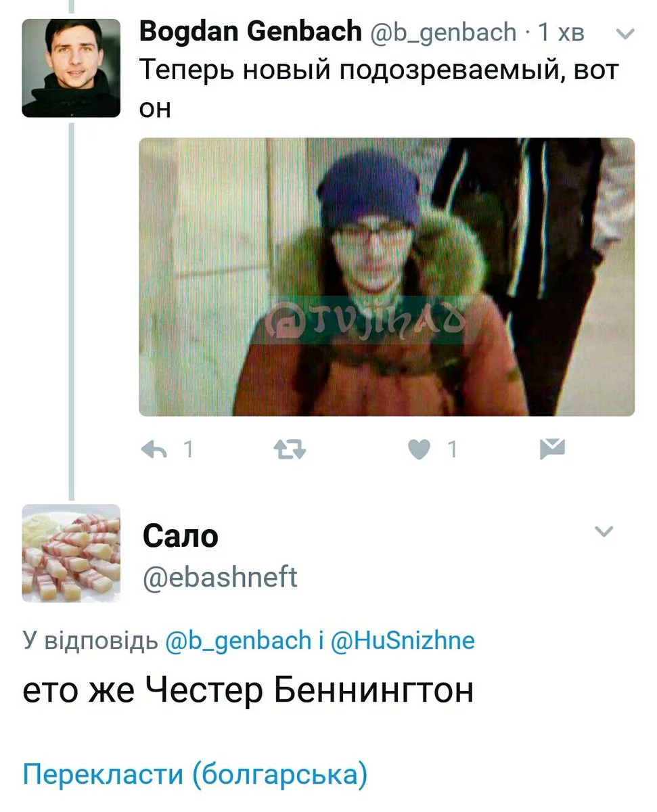Image resolution: width=657 pixels, height=812 pixels.
Task: Select the reply text ето же Честер Беннингтон
Action: [248, 692]
